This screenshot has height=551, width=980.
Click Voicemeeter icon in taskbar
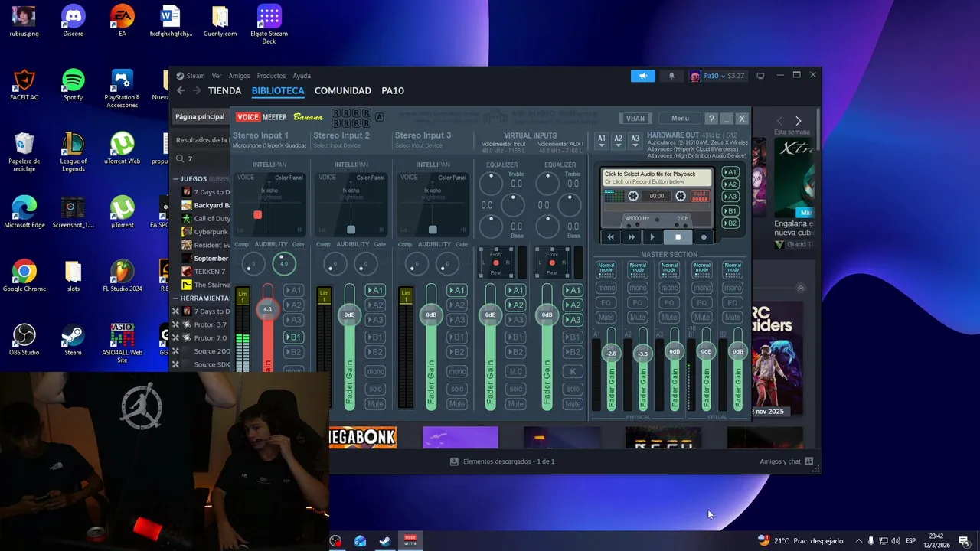pos(410,541)
